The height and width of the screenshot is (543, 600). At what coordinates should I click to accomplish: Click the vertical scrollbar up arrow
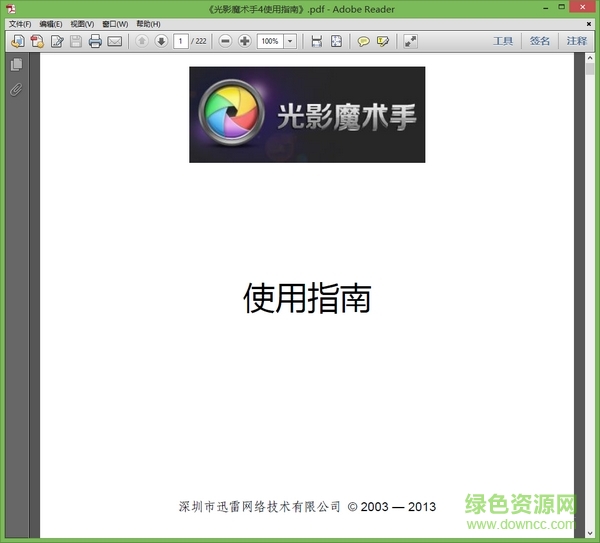pyautogui.click(x=590, y=58)
